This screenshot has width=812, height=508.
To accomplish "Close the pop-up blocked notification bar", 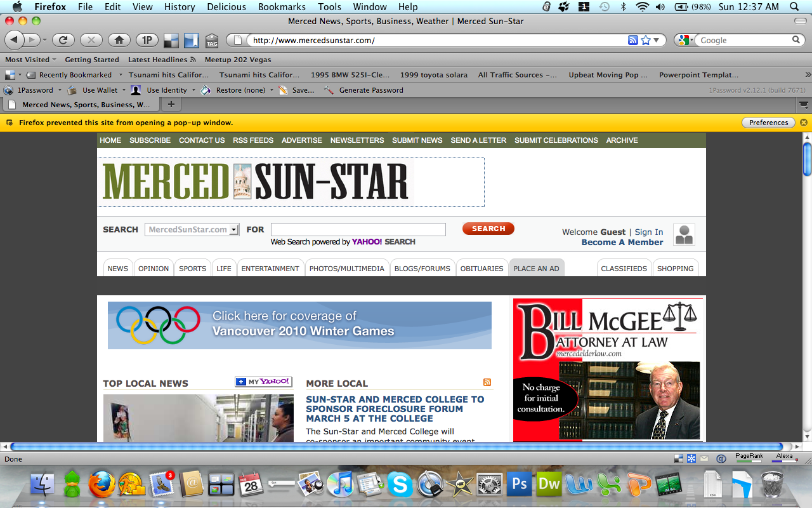I will (x=804, y=123).
